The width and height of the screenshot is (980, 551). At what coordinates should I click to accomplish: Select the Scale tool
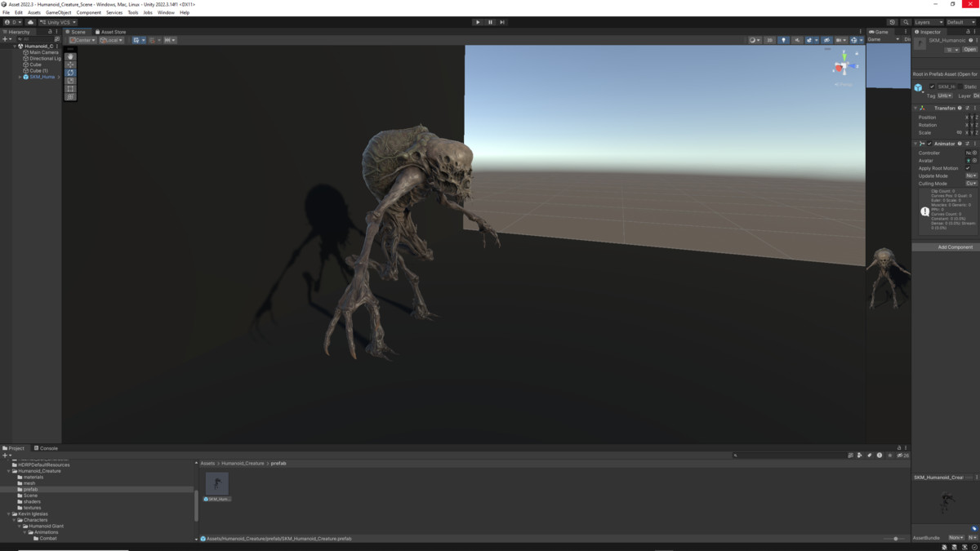(70, 81)
